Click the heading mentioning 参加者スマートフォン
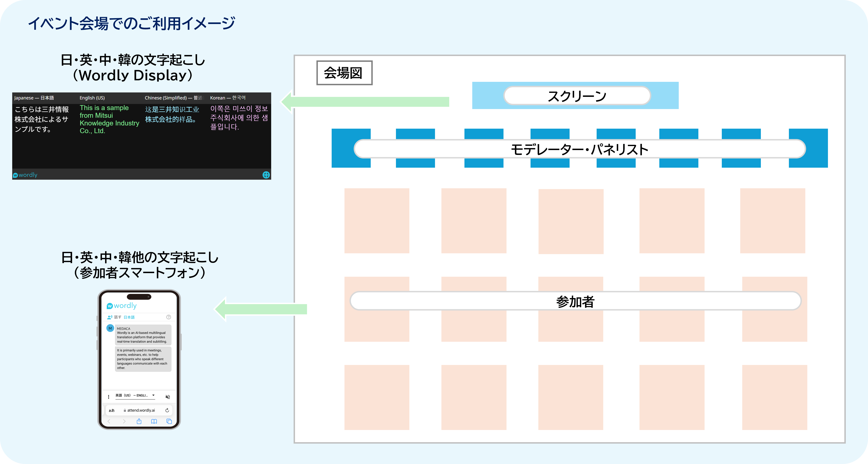This screenshot has height=464, width=868. [140, 265]
